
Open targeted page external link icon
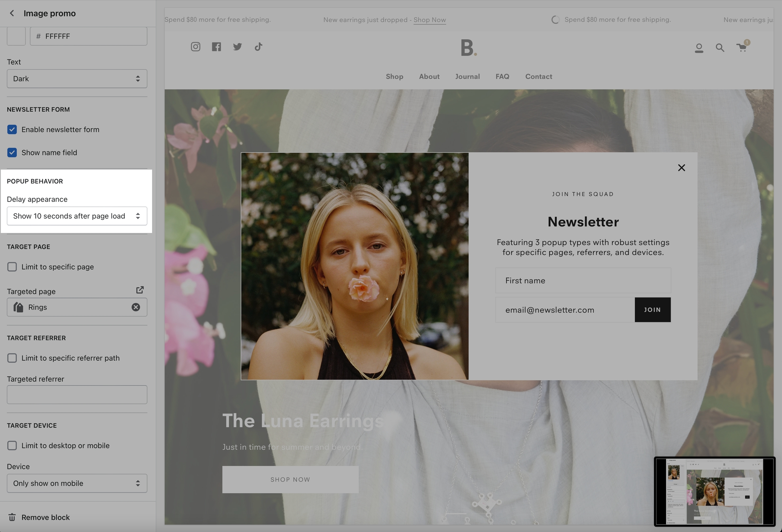140,290
